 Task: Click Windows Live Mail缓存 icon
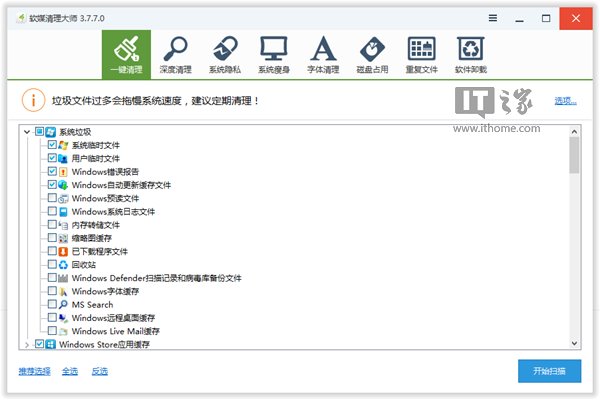(x=63, y=331)
